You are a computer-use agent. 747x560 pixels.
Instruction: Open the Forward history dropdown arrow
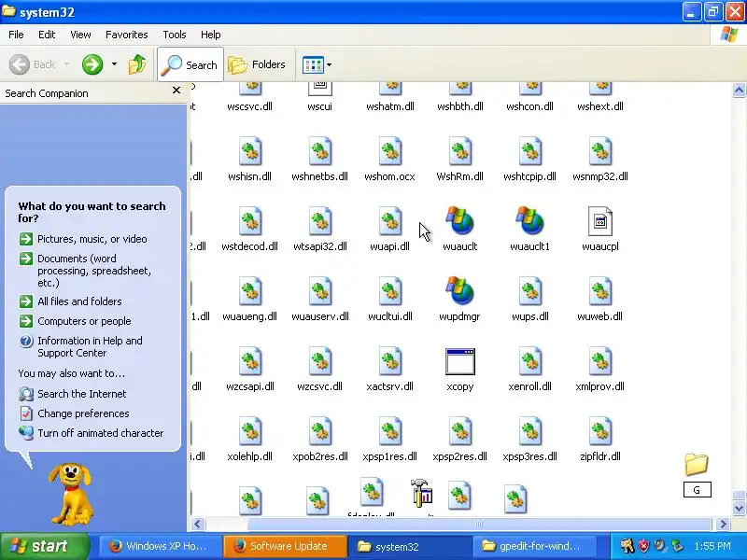[x=114, y=64]
